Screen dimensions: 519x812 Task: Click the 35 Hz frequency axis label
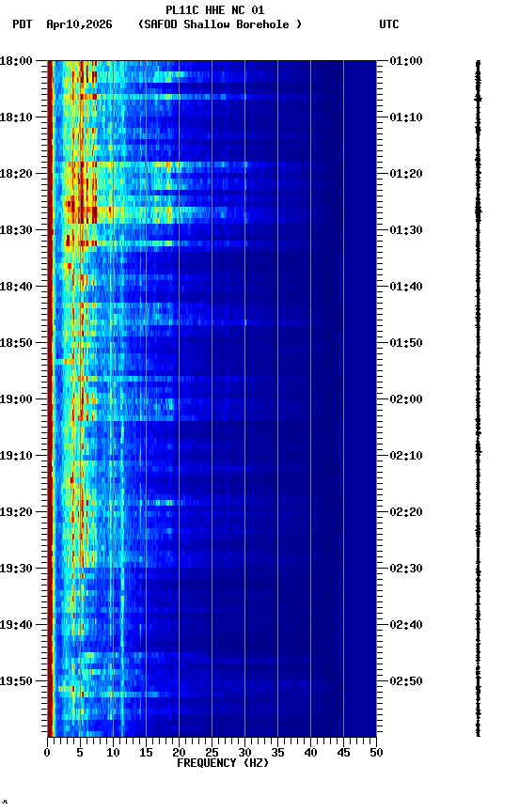pyautogui.click(x=277, y=753)
